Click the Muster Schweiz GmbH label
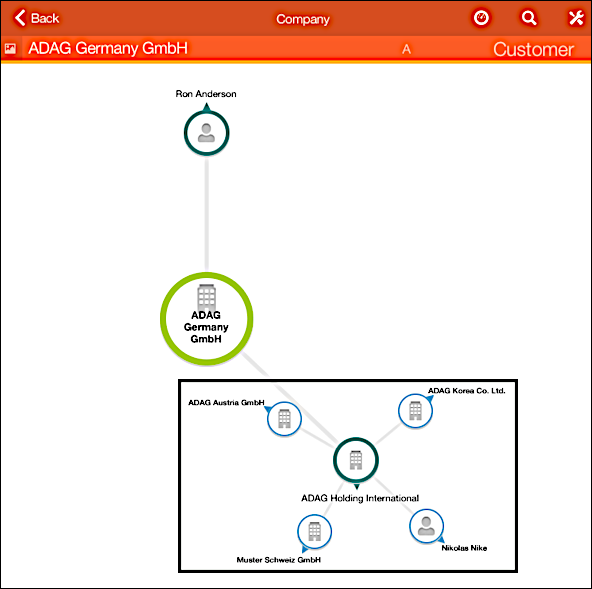This screenshot has height=589, width=592. pyautogui.click(x=279, y=560)
